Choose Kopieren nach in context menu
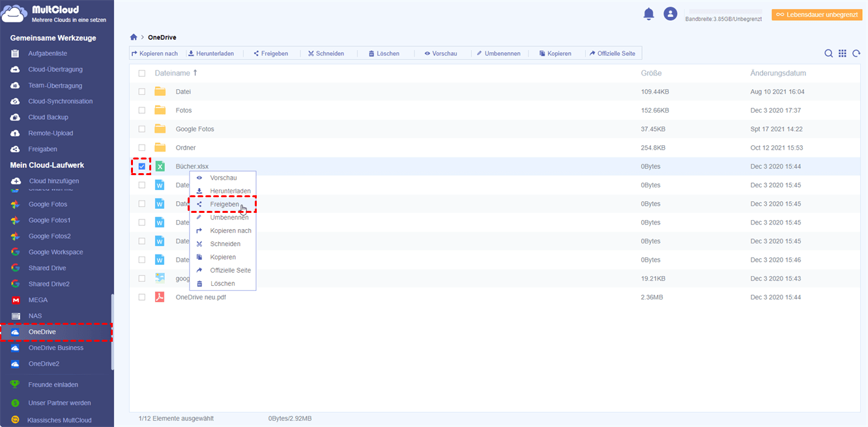The width and height of the screenshot is (868, 427). coord(223,230)
